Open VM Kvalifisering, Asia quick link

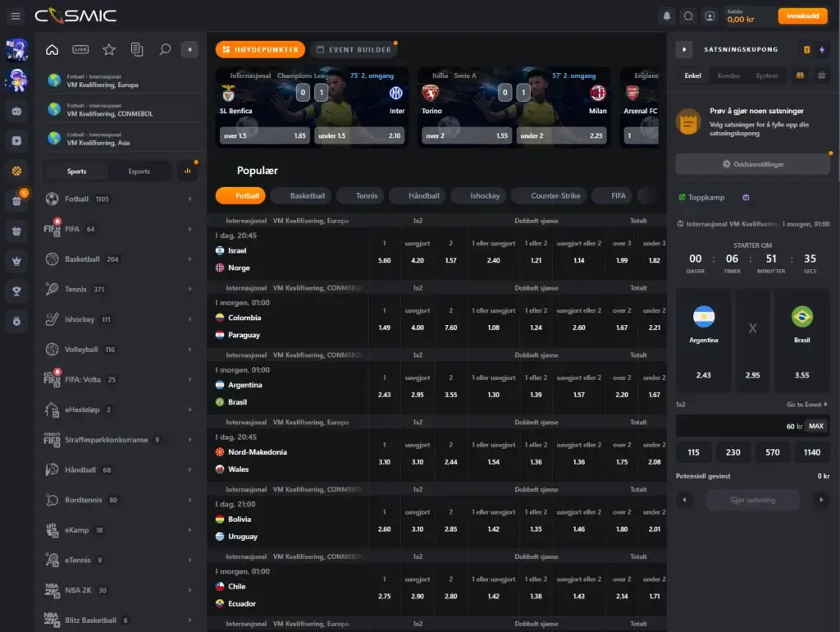[123, 139]
